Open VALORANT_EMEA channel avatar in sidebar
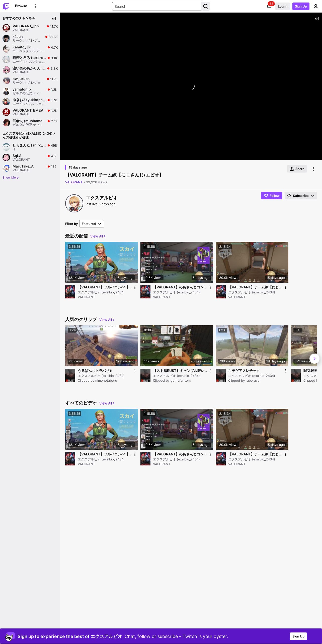Viewport: 322px width, 644px height. pyautogui.click(x=6, y=112)
